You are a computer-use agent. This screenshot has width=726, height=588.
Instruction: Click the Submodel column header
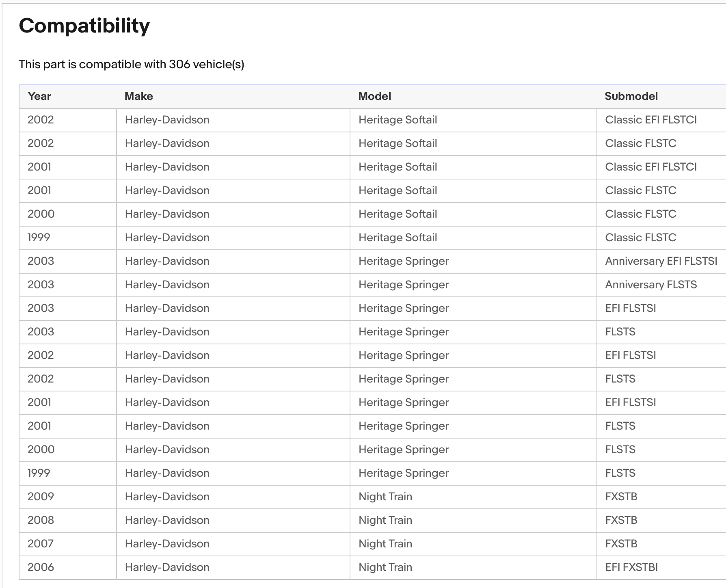pos(631,96)
